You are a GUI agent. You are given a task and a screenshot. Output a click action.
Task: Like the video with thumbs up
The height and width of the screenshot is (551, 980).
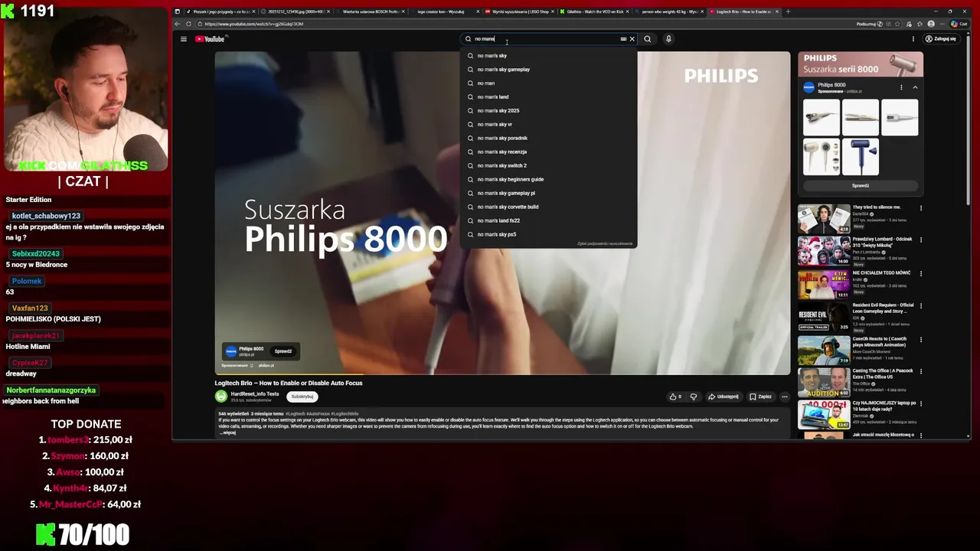coord(675,397)
